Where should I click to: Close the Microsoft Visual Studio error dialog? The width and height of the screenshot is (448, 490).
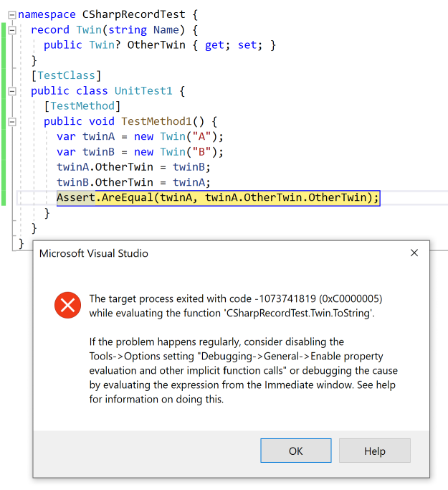click(x=414, y=253)
